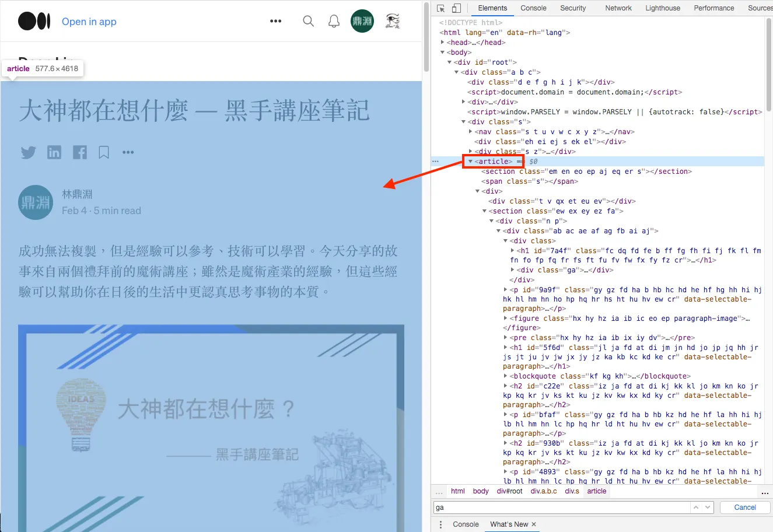Expand the head element node
Screen dimensions: 773x532
click(x=443, y=43)
